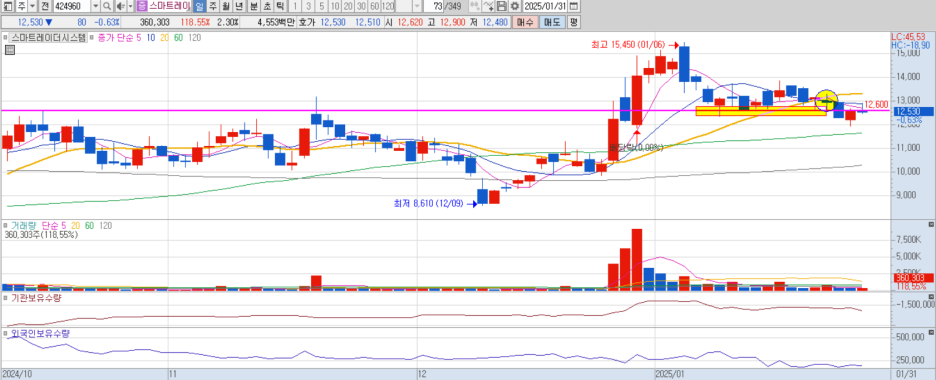Click the speaker sound icon
This screenshot has width=936, height=380.
pyautogui.click(x=120, y=7)
